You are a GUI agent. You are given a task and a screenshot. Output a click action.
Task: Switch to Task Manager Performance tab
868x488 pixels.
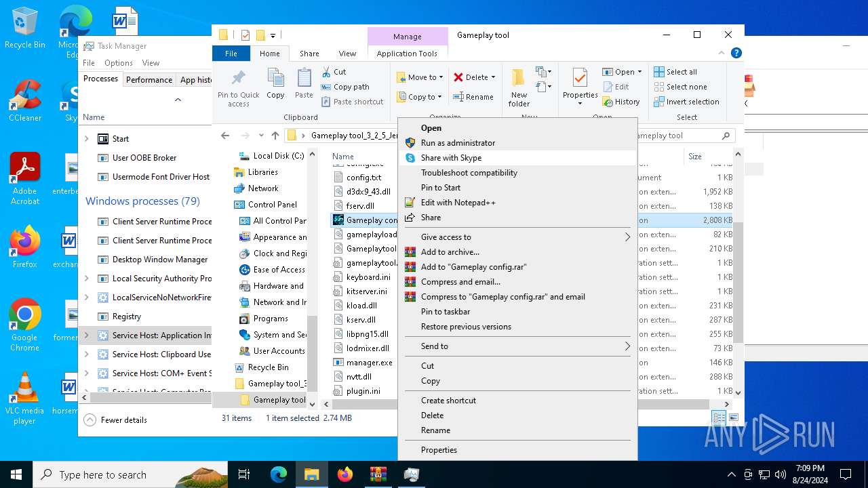[149, 79]
